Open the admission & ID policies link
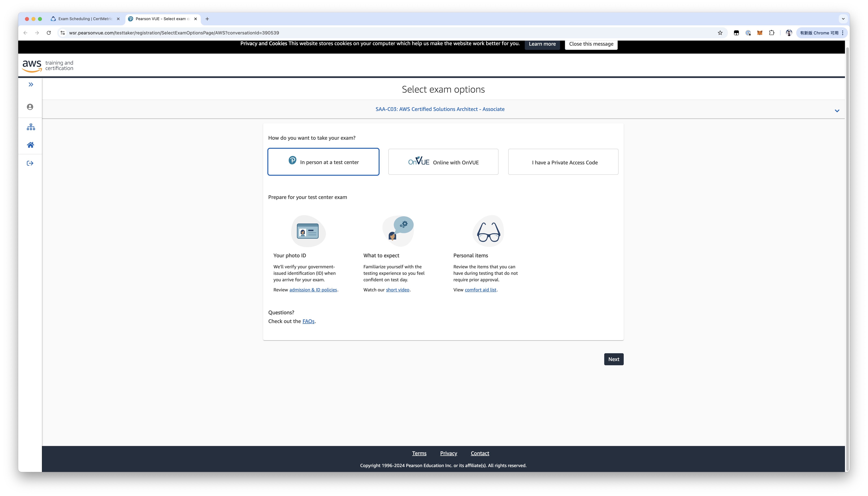 point(313,290)
